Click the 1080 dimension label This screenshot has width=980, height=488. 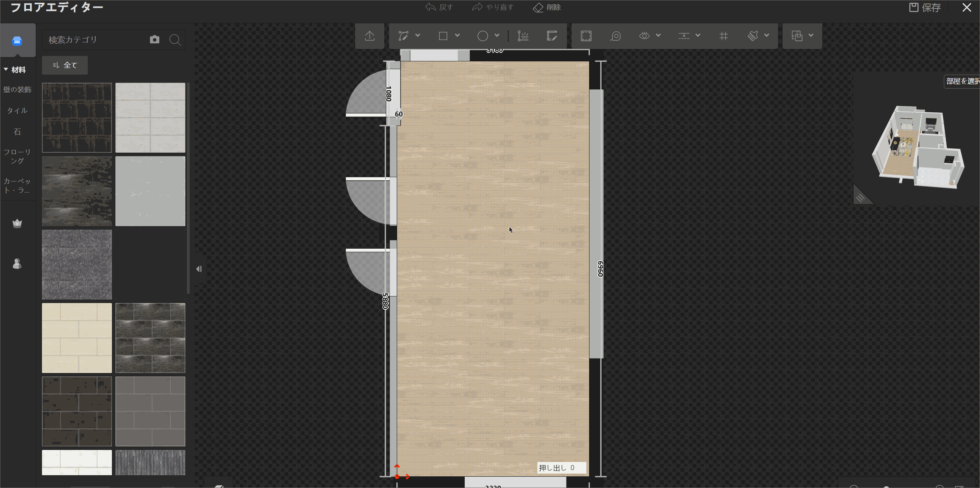389,94
